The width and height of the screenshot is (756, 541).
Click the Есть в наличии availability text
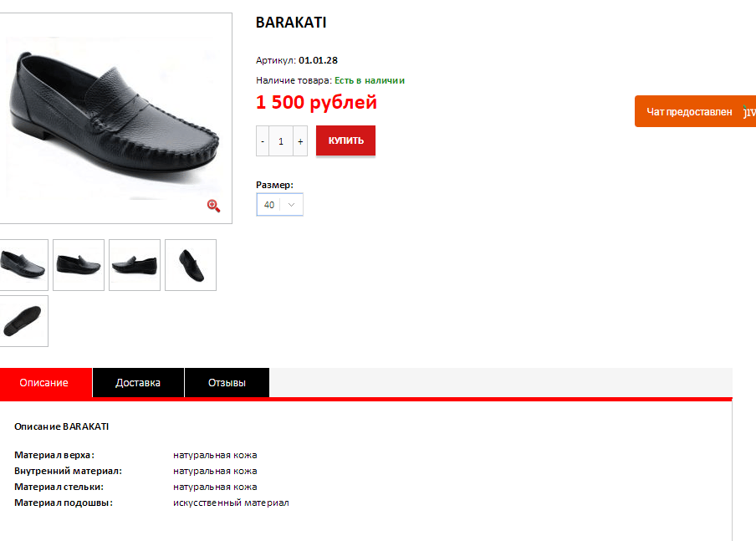point(370,80)
